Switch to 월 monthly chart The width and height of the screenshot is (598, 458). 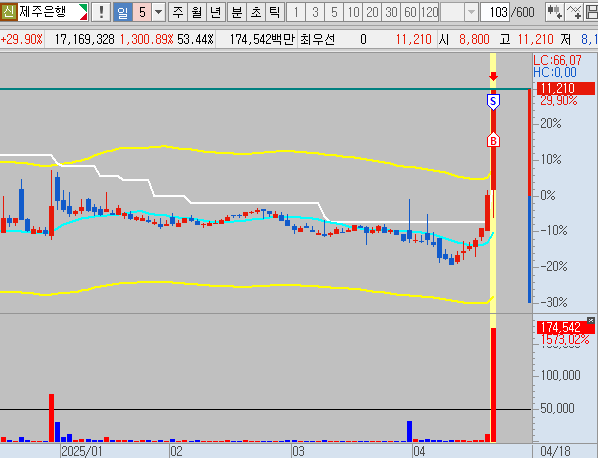pyautogui.click(x=197, y=12)
